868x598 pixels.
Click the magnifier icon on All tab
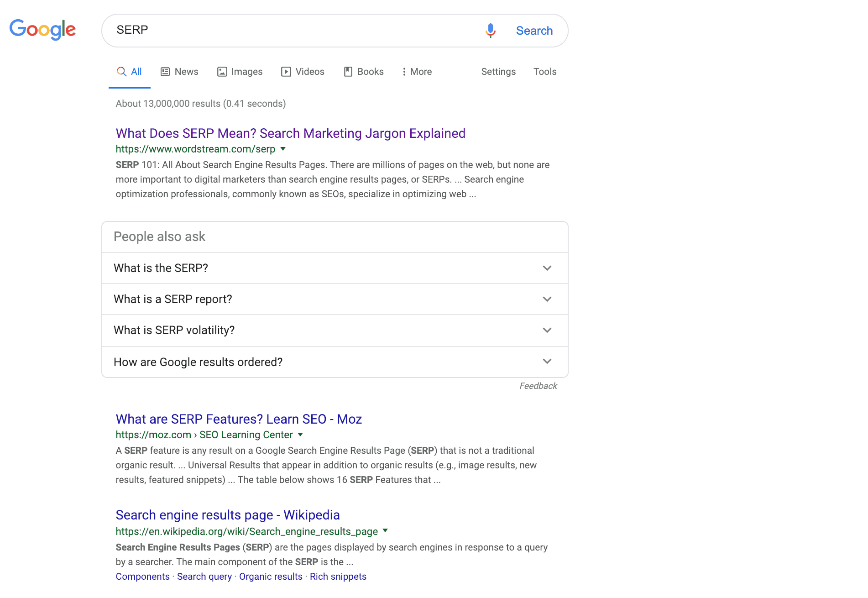point(121,72)
